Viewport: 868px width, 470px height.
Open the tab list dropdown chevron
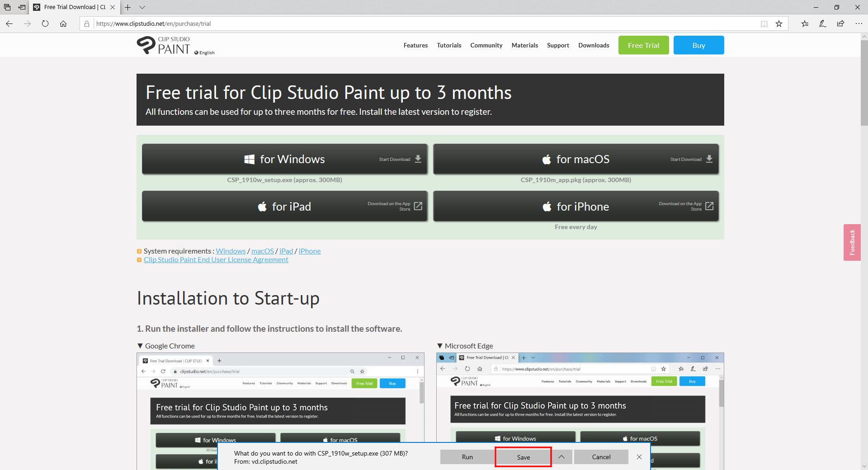click(142, 7)
